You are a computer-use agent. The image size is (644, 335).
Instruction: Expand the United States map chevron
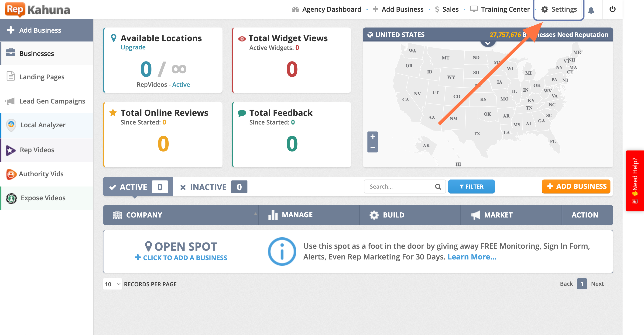click(487, 43)
